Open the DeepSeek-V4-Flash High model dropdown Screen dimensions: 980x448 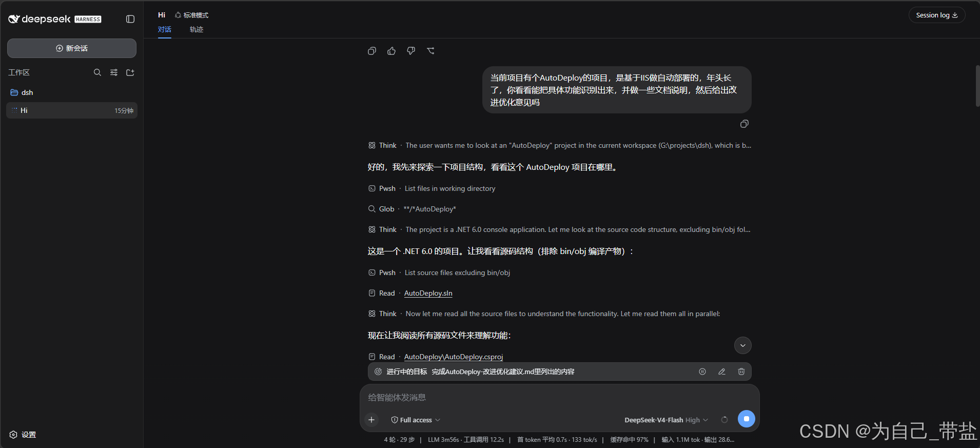coord(667,420)
